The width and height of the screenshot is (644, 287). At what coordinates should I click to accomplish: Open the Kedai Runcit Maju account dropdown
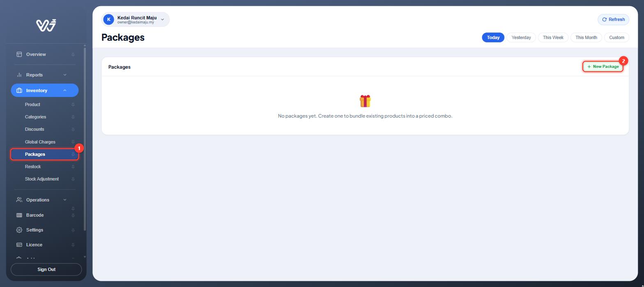[136, 19]
